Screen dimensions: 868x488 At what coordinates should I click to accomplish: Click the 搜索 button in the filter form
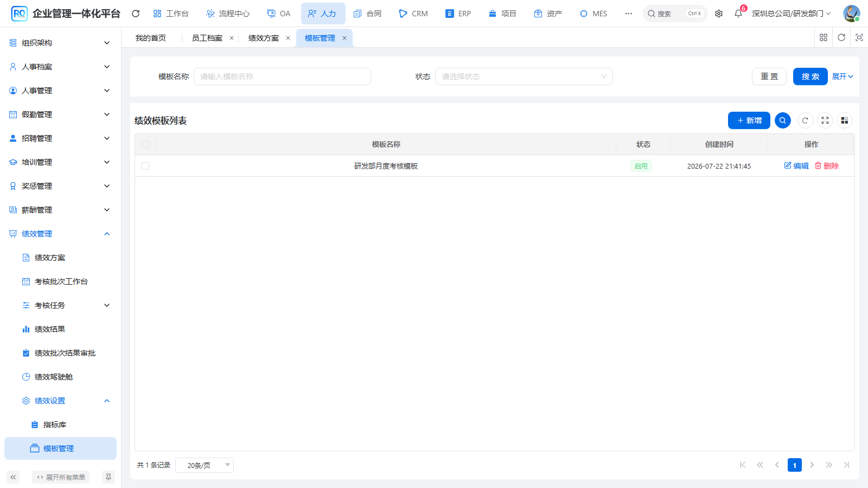click(810, 76)
